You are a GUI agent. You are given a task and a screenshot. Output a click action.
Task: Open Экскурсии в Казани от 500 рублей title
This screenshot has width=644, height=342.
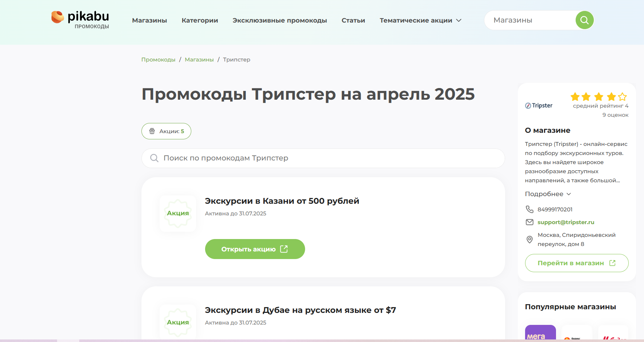point(282,201)
